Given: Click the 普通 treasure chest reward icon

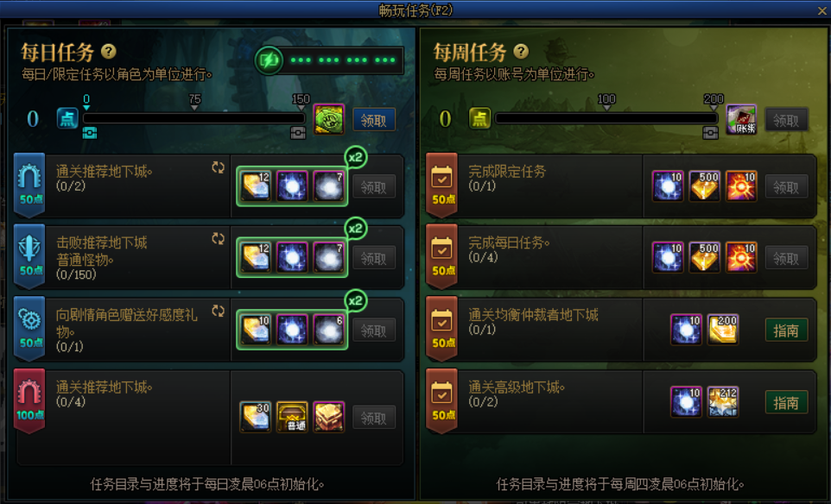Looking at the screenshot, I should (292, 417).
